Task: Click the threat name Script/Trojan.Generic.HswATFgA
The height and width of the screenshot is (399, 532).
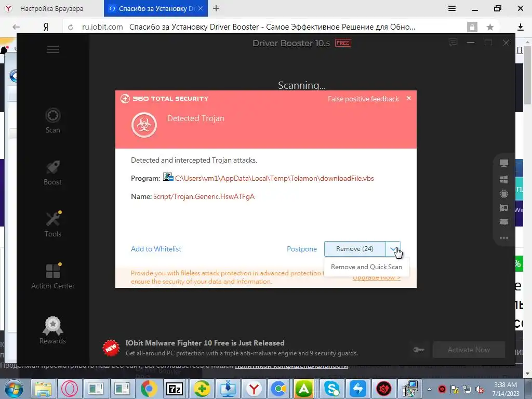Action: click(x=204, y=196)
